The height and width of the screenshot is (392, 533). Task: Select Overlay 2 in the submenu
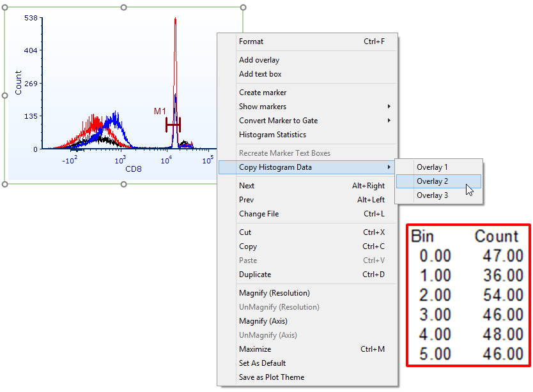(433, 181)
